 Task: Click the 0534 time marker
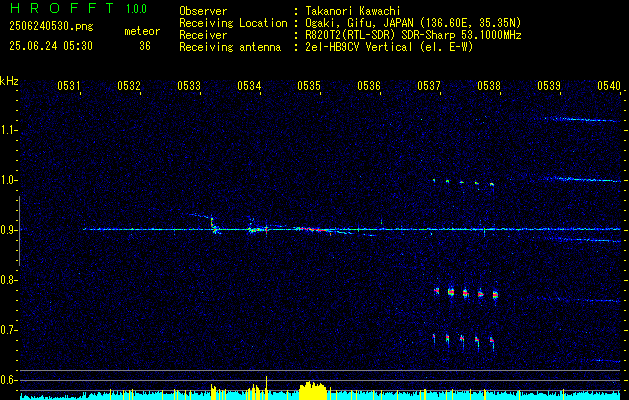pyautogui.click(x=249, y=85)
